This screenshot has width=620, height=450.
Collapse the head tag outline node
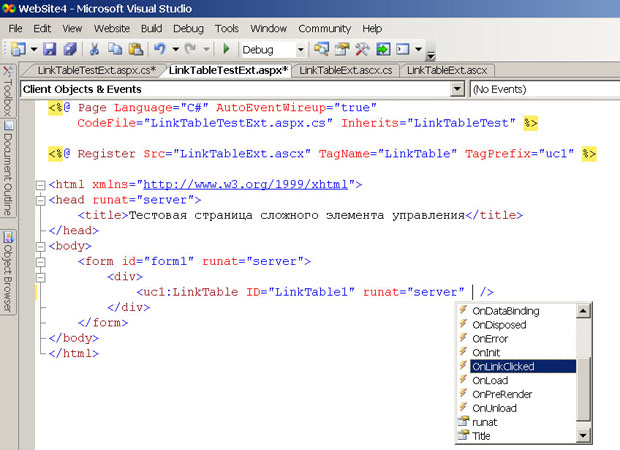click(40, 200)
